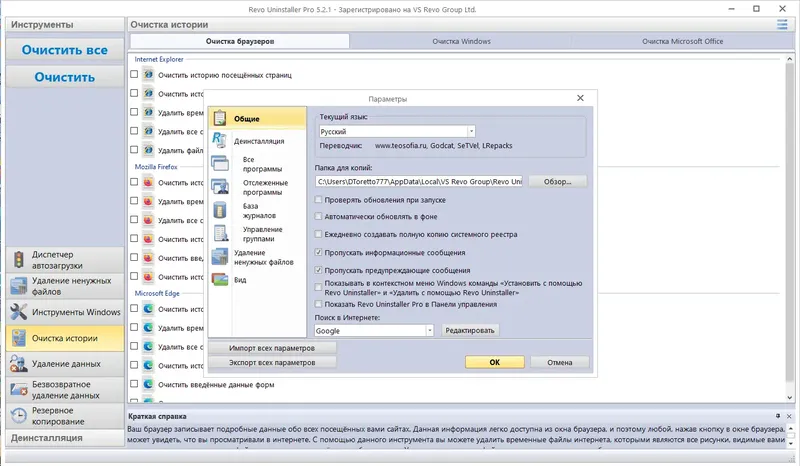
Task: Click the База журналов database icon
Action: point(220,210)
